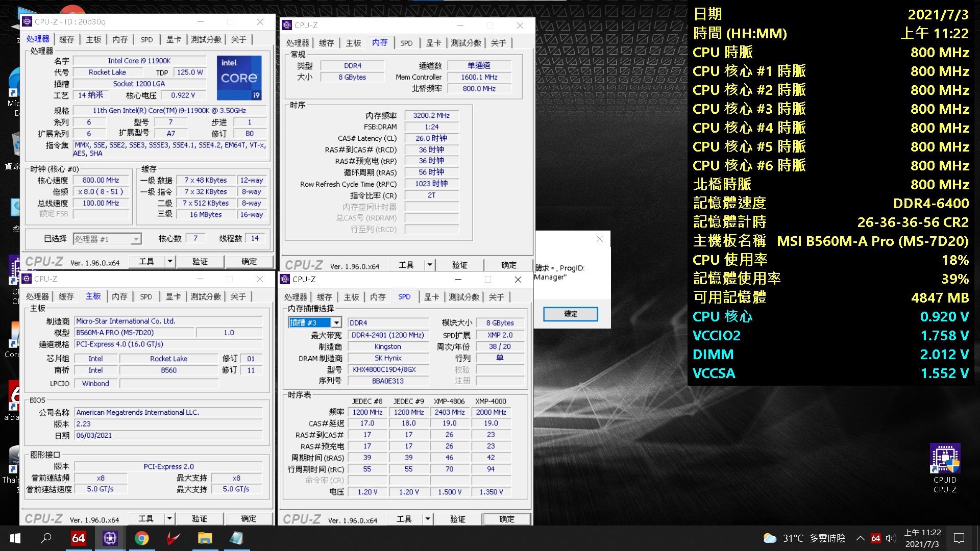Open volume speaker tray icon
Screen dimensions: 980x551
(891, 538)
